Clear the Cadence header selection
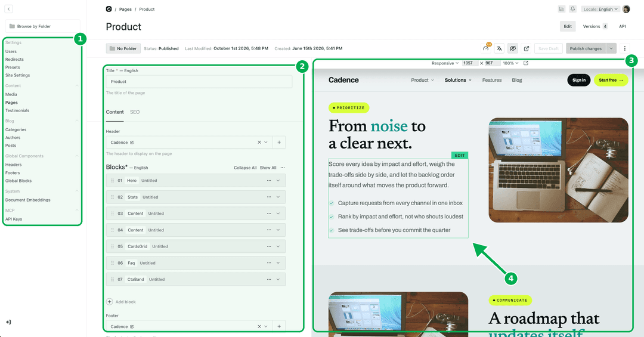The image size is (644, 337). point(259,142)
